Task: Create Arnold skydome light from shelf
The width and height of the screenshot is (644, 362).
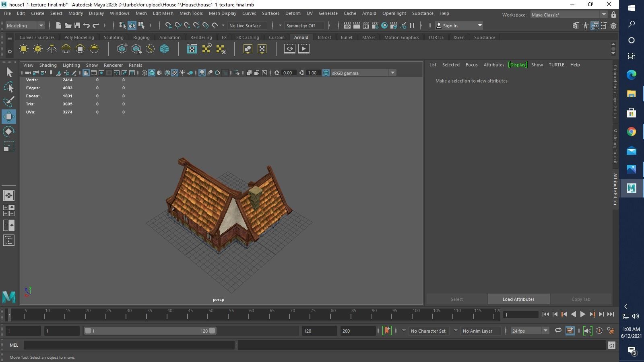Action: 66,49
